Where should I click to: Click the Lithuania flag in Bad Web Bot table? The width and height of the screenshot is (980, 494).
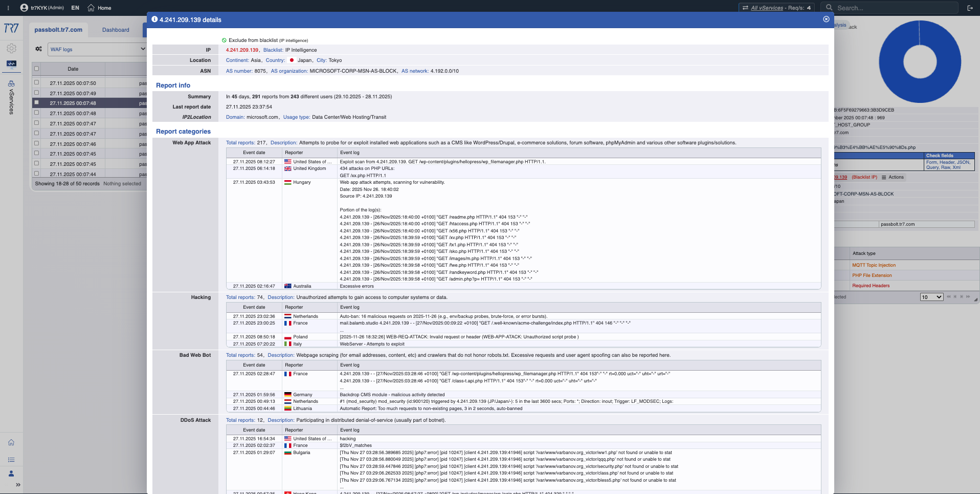(288, 409)
